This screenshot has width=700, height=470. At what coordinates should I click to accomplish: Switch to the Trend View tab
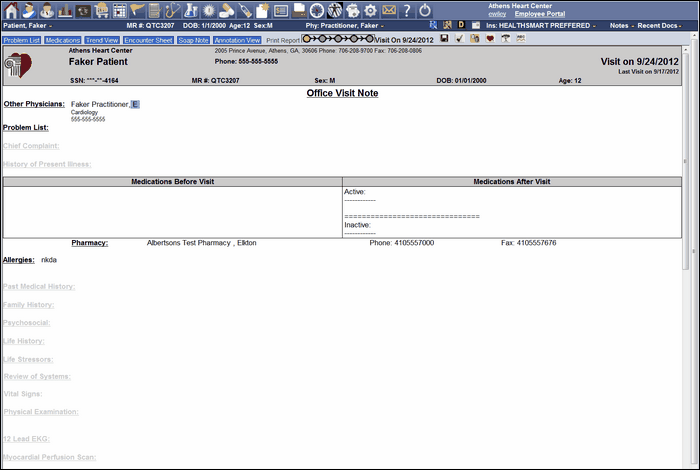point(102,40)
